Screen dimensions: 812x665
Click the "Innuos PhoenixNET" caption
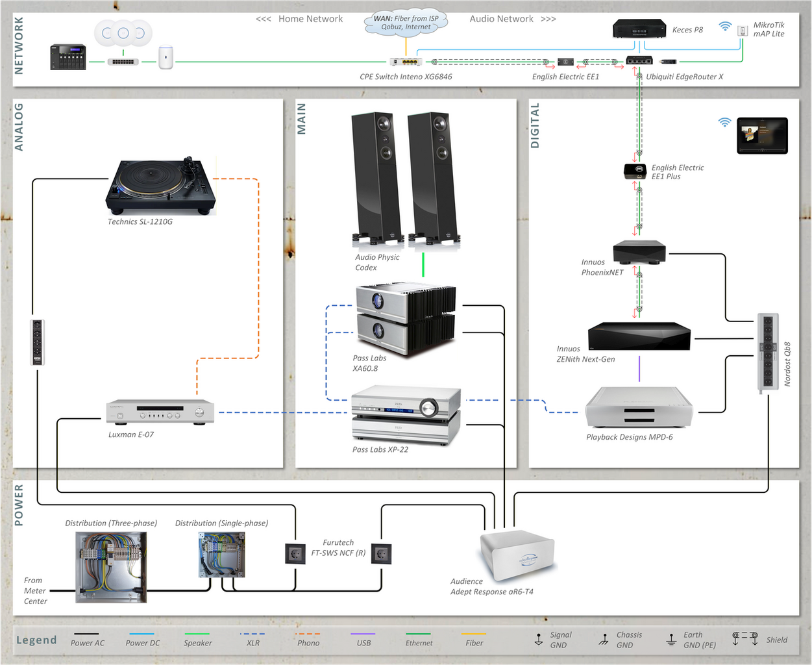602,267
